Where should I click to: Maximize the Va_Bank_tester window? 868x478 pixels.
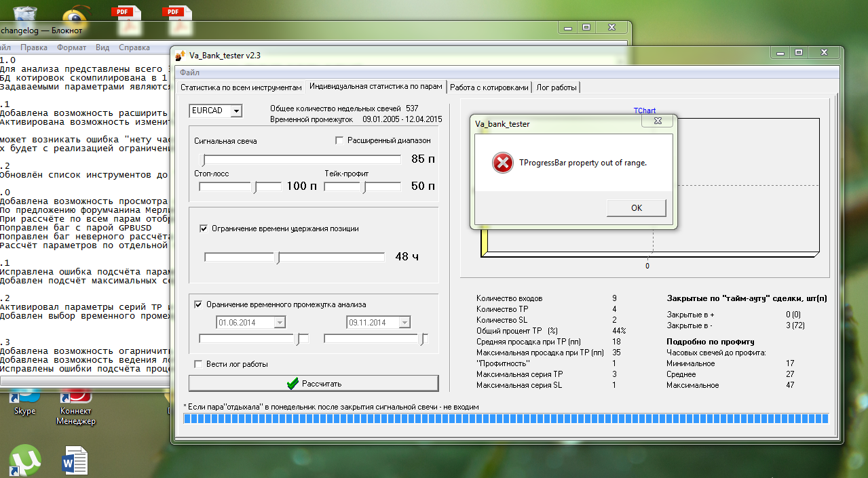tap(799, 52)
